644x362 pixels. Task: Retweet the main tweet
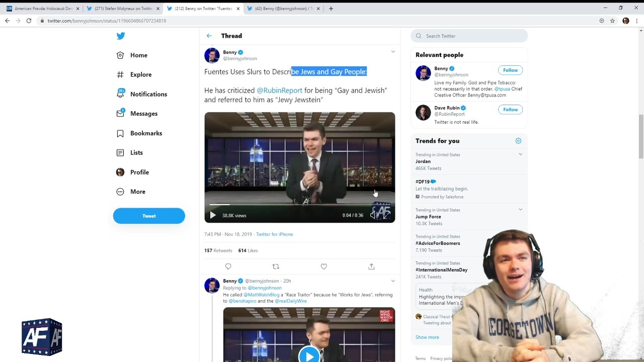pos(276,266)
